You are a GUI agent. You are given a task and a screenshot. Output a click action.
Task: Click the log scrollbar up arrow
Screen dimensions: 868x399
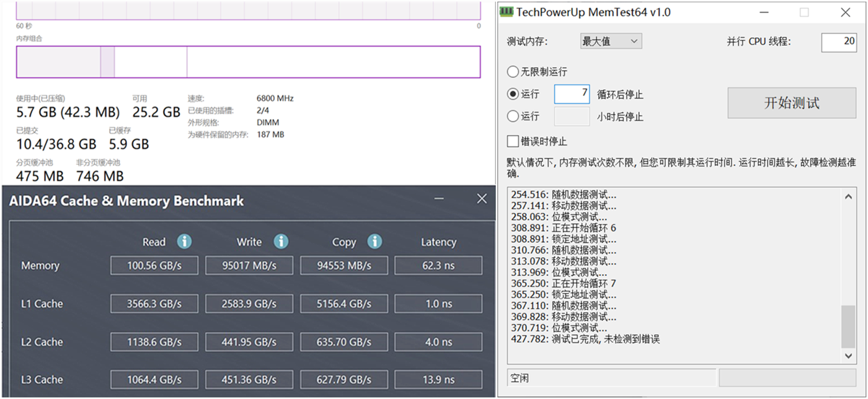coord(849,196)
